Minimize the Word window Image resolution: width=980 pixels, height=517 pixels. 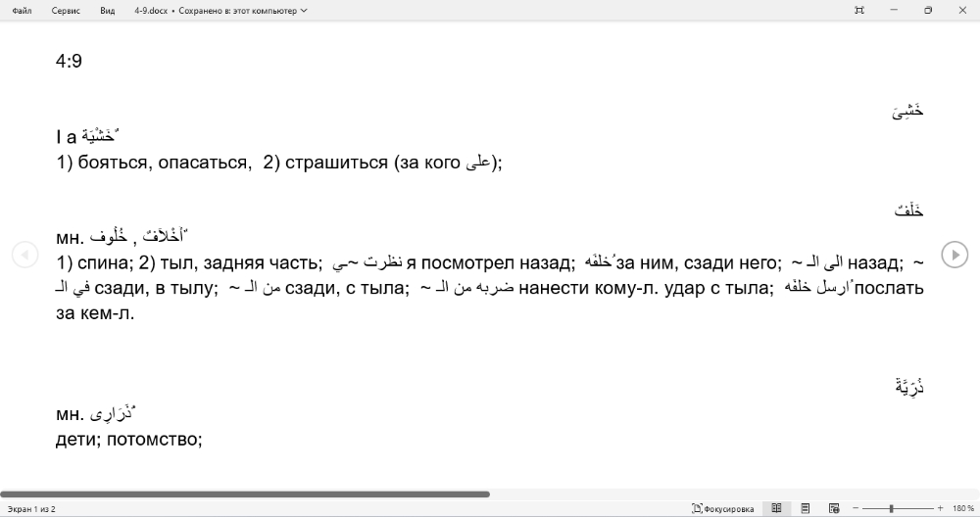click(895, 11)
